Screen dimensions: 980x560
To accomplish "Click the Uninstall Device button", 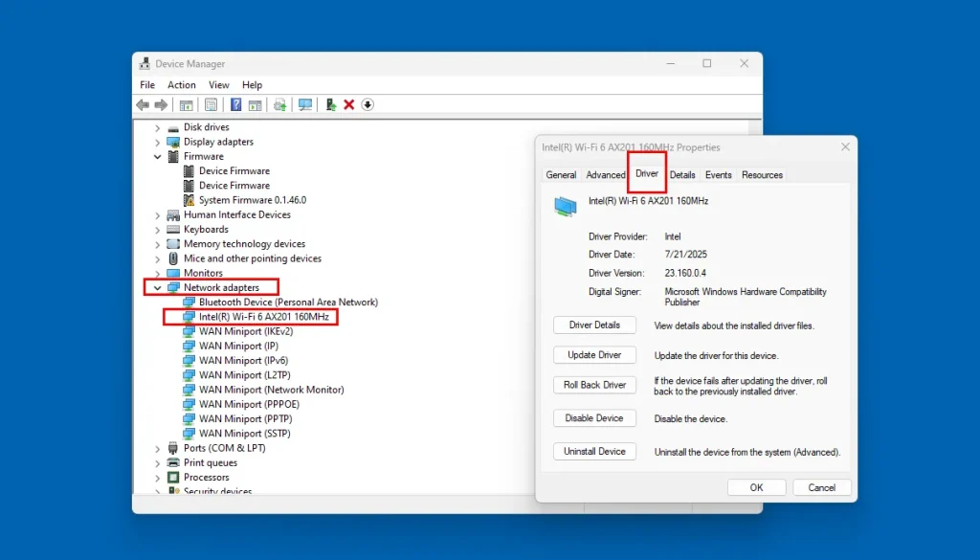I will (594, 451).
